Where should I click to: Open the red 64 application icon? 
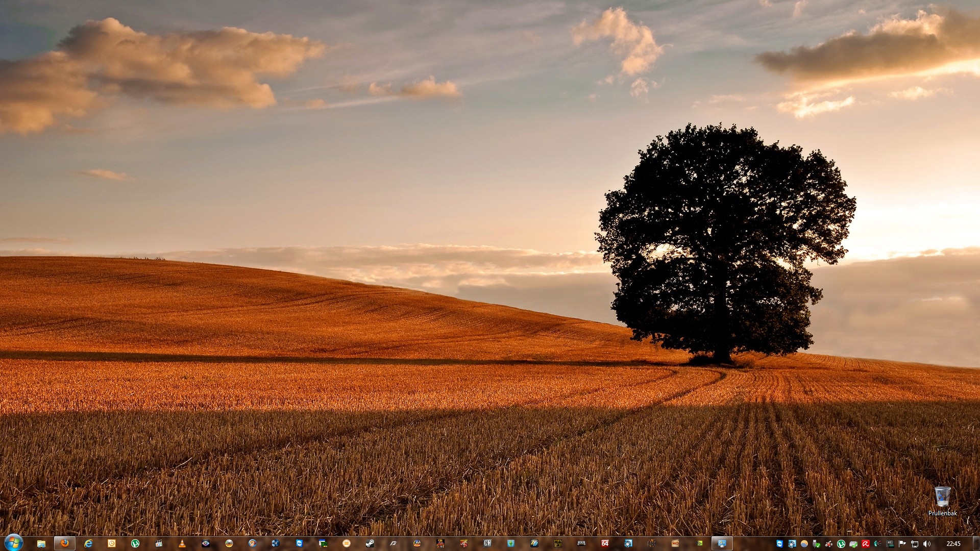pos(605,543)
